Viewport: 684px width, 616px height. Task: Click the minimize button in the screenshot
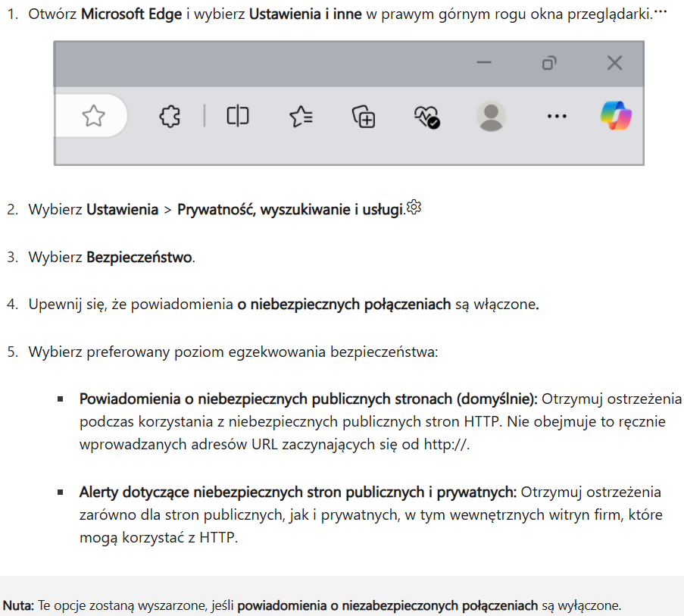click(x=483, y=64)
